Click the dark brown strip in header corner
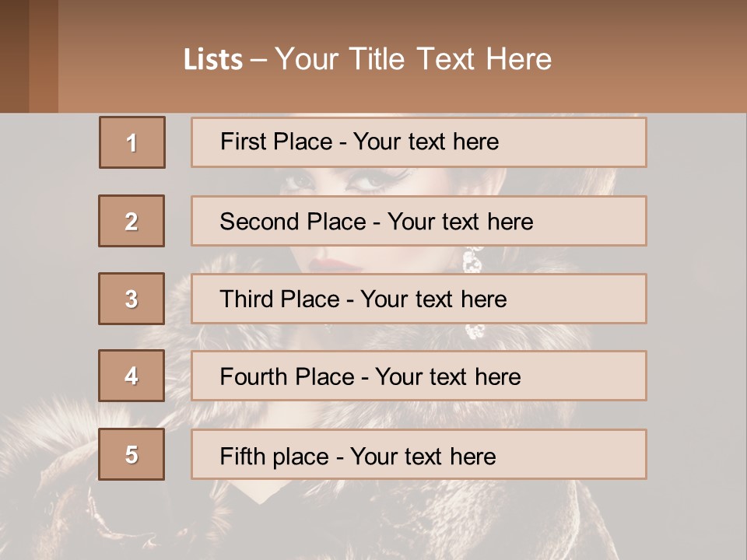The width and height of the screenshot is (747, 560). coord(14,56)
